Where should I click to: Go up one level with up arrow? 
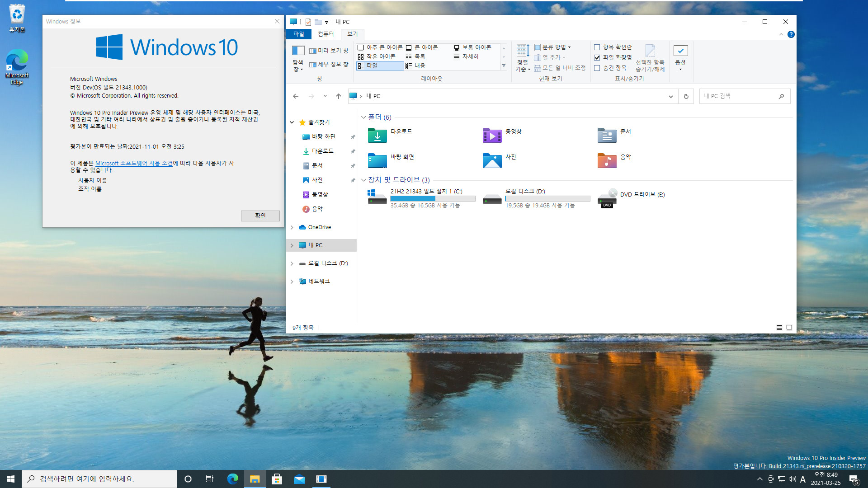(x=339, y=96)
